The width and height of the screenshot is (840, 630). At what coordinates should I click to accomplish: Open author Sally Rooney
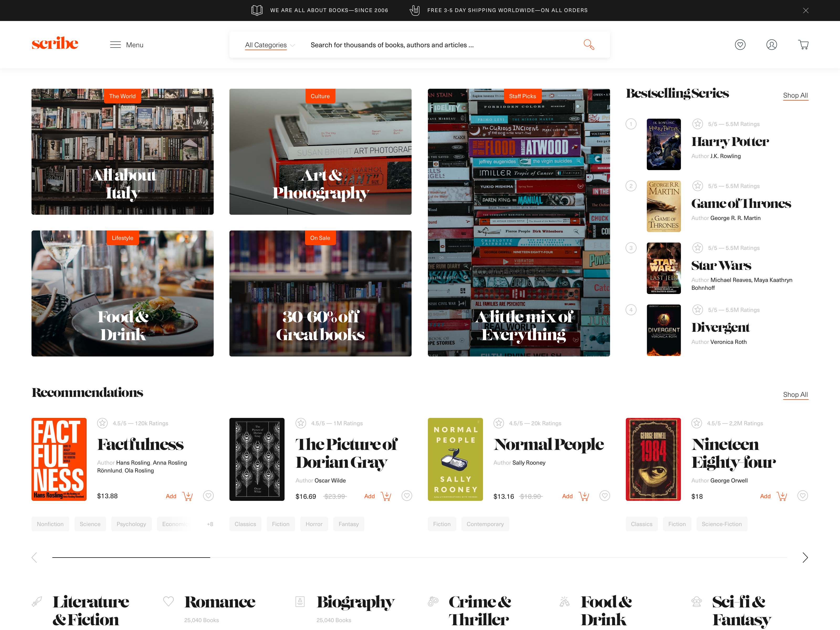[529, 463]
